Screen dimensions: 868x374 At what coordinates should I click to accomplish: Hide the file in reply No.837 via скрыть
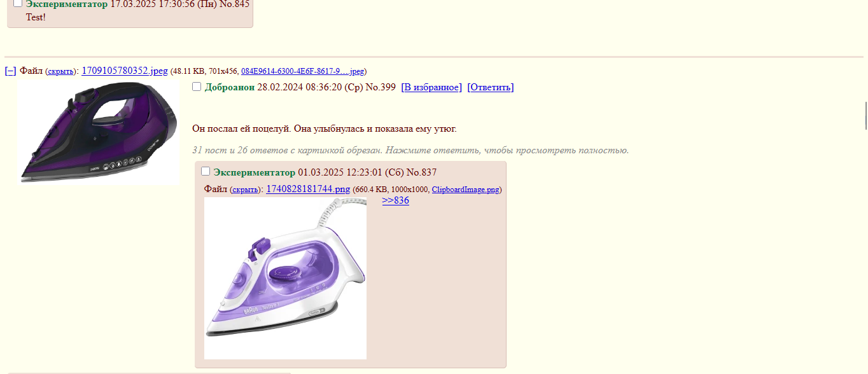coord(245,190)
